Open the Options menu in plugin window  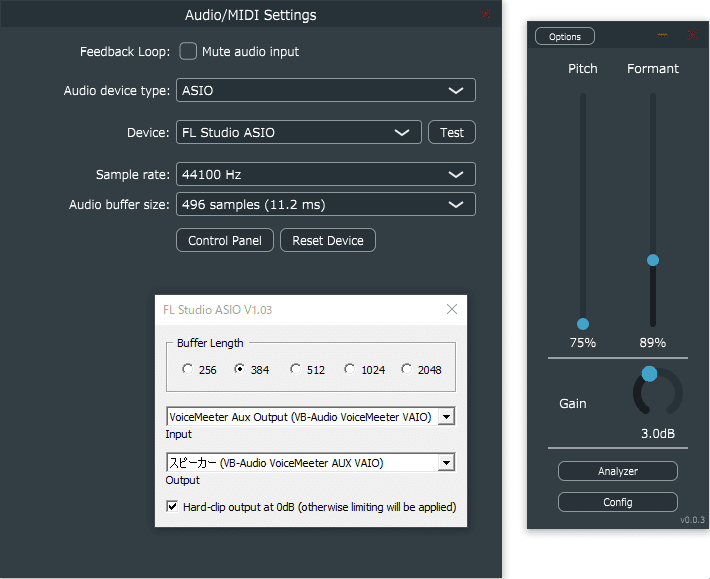pyautogui.click(x=565, y=36)
